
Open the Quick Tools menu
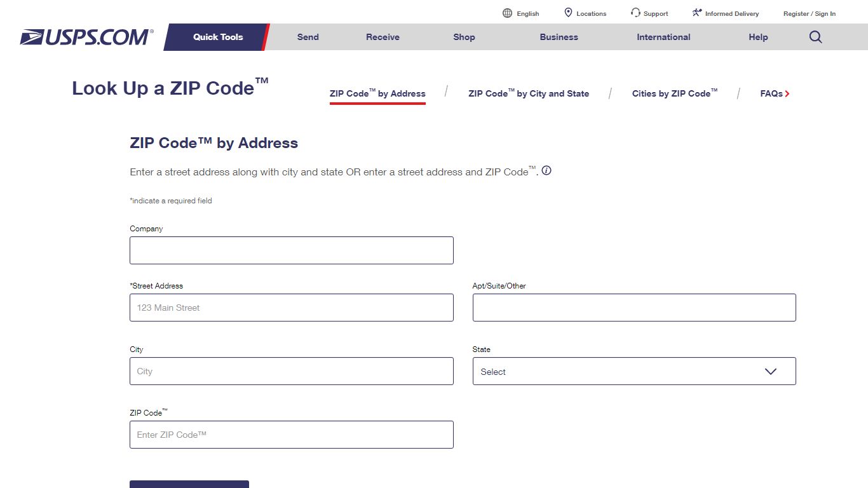tap(218, 37)
